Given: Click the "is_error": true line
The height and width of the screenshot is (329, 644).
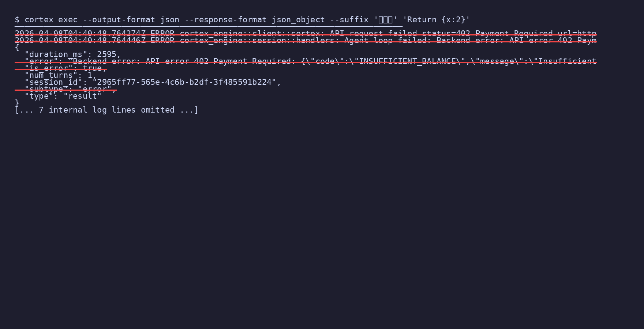Looking at the screenshot, I should coord(66,68).
